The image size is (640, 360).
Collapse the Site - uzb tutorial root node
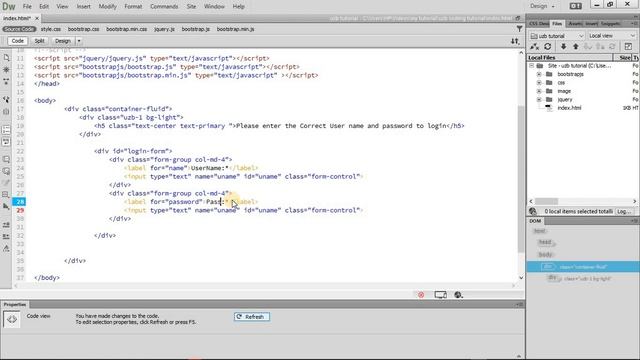pyautogui.click(x=531, y=66)
